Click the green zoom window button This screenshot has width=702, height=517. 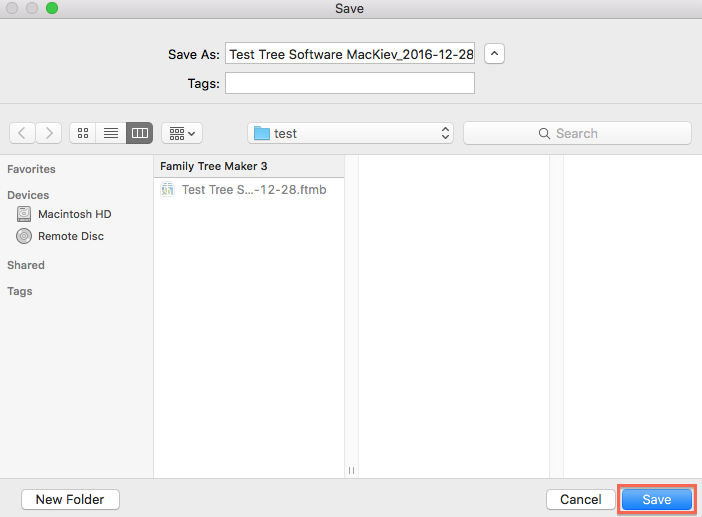pyautogui.click(x=52, y=8)
